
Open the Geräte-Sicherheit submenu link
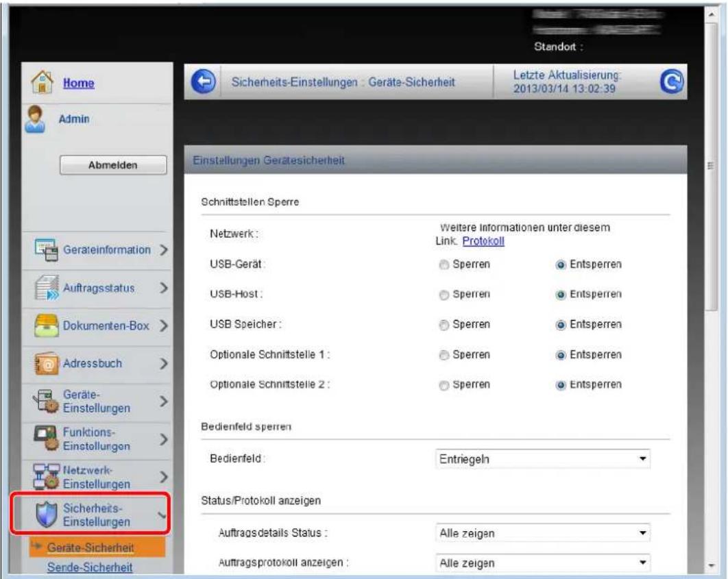pos(90,548)
